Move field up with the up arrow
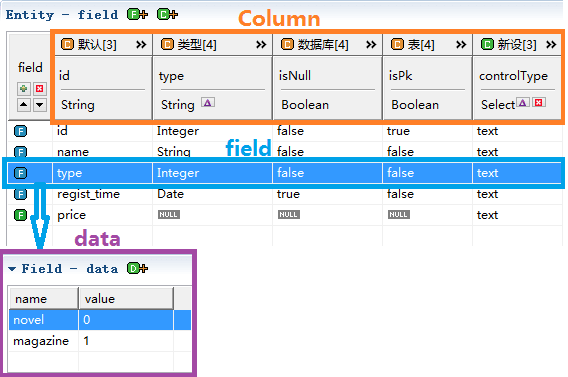The height and width of the screenshot is (377, 568). (24, 105)
